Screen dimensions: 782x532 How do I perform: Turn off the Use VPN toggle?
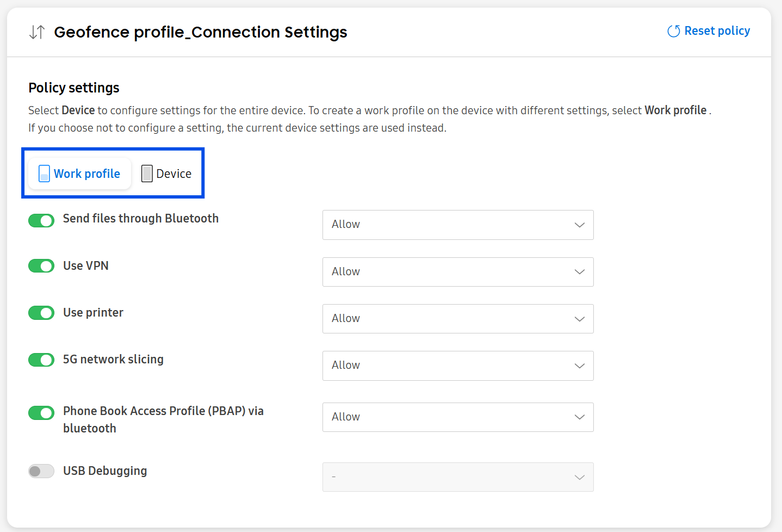(41, 266)
